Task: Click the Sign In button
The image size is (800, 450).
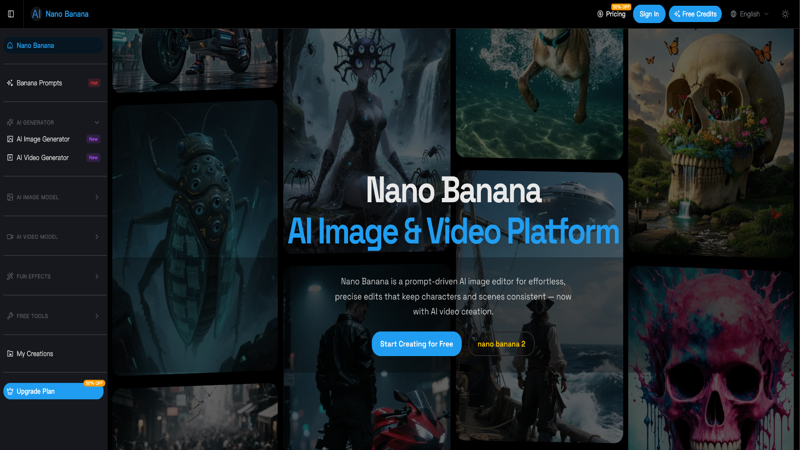Action: (x=649, y=14)
